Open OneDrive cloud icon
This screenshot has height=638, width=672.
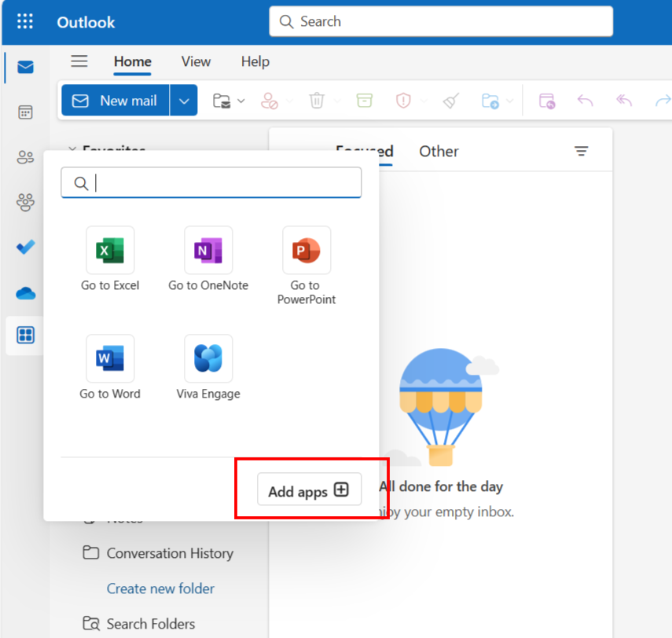coord(25,294)
